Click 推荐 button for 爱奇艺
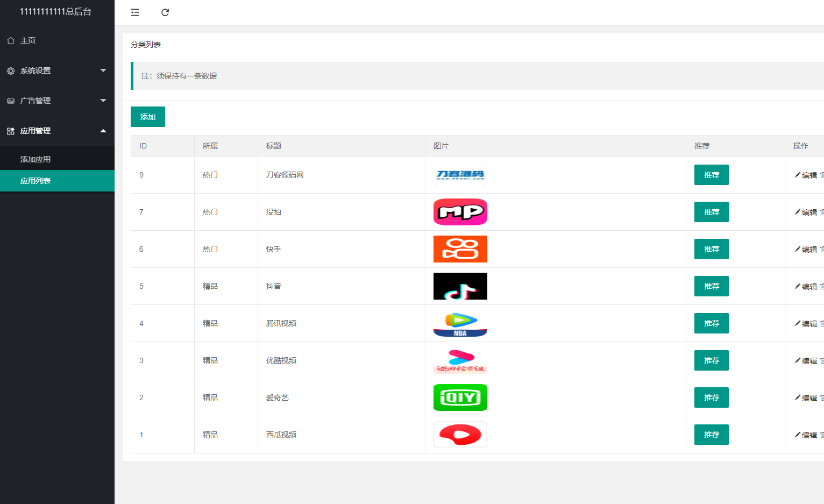The height and width of the screenshot is (504, 824). coord(712,397)
